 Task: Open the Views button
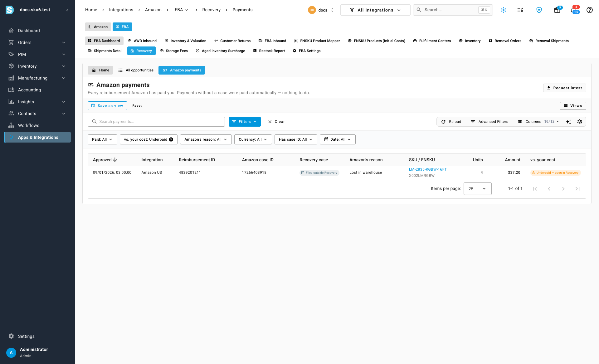pos(573,106)
